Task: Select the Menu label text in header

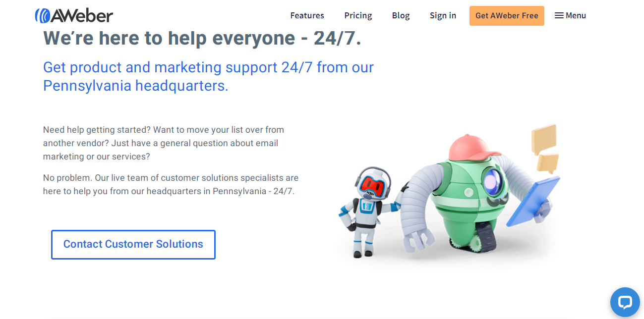Action: tap(576, 15)
